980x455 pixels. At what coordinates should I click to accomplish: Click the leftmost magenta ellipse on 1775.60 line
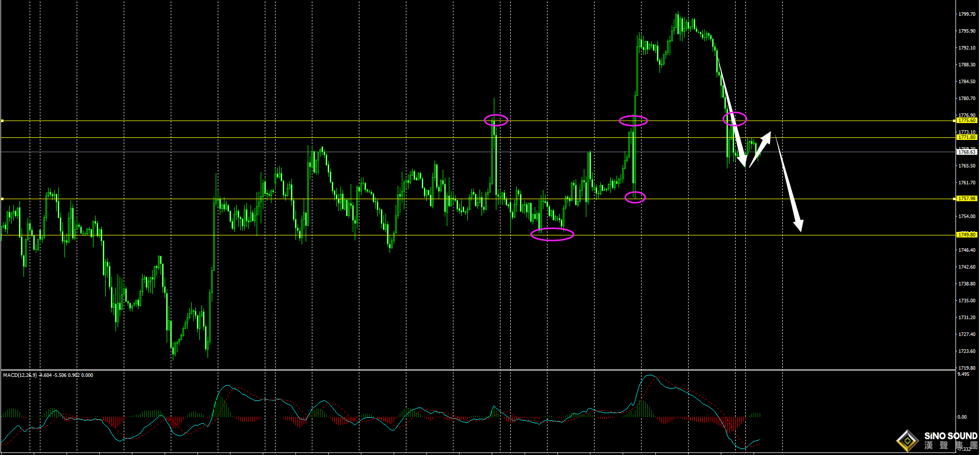coord(496,121)
